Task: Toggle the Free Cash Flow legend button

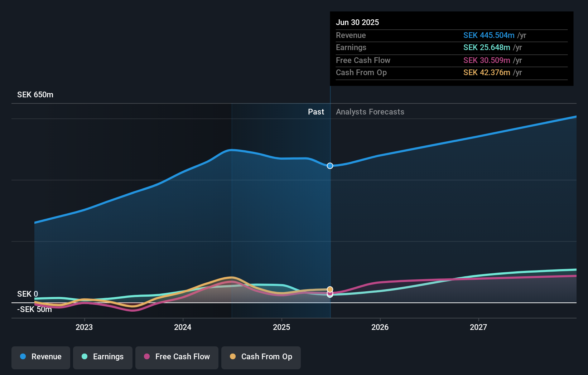Action: 177,357
